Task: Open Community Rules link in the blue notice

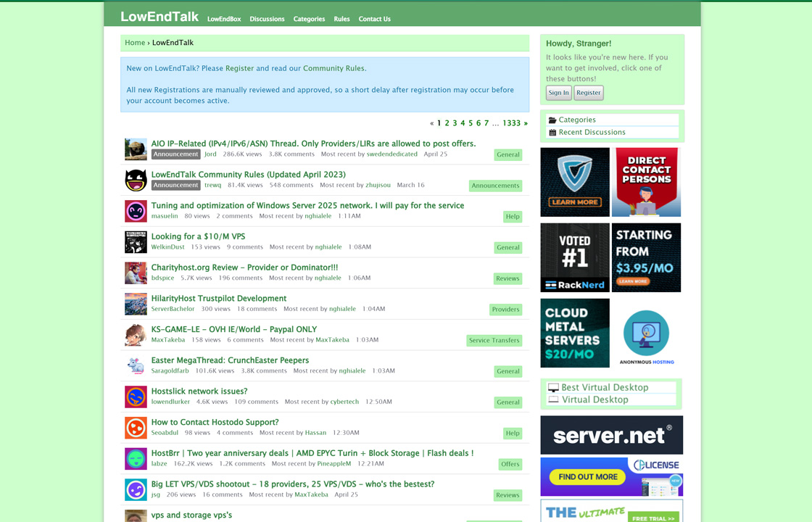Action: [x=333, y=68]
